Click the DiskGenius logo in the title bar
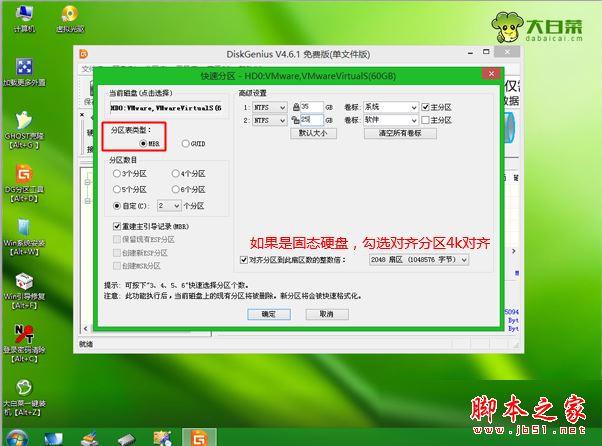602x446 pixels. click(83, 54)
